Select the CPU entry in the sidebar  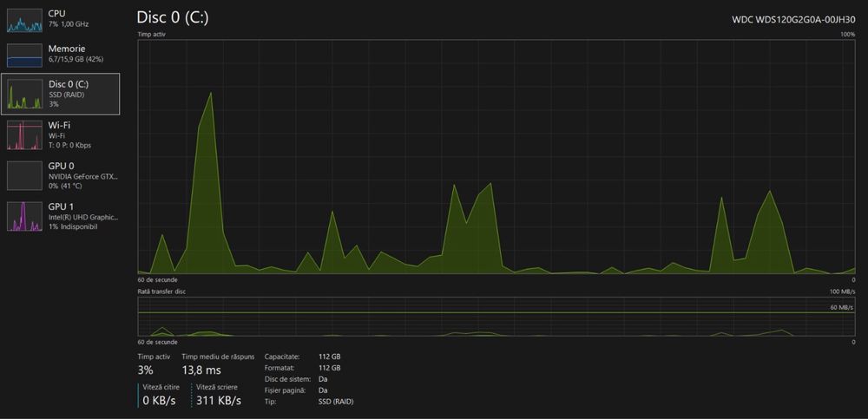pyautogui.click(x=61, y=19)
